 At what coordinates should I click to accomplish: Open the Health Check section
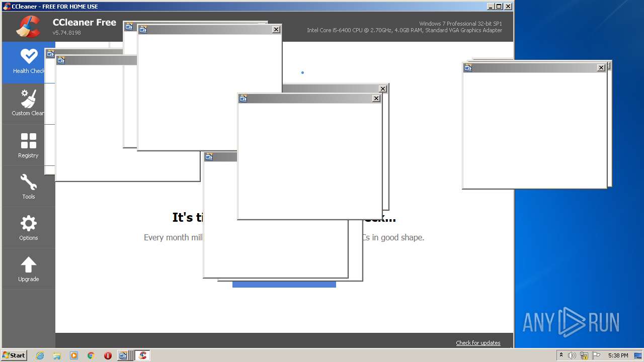28,62
